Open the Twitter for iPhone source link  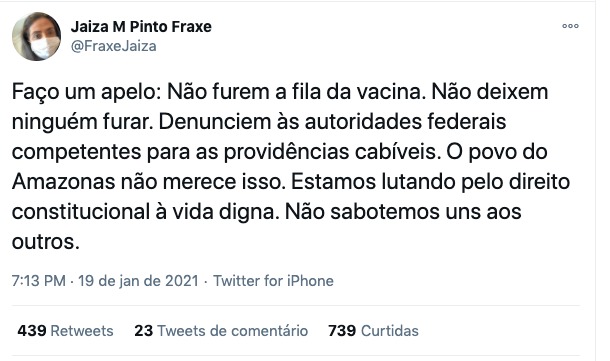click(273, 281)
